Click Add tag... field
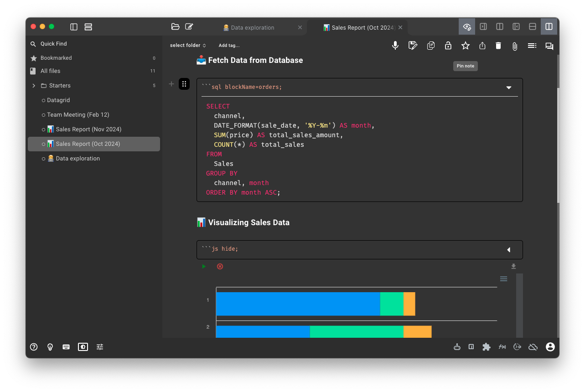585x392 pixels. coord(229,46)
